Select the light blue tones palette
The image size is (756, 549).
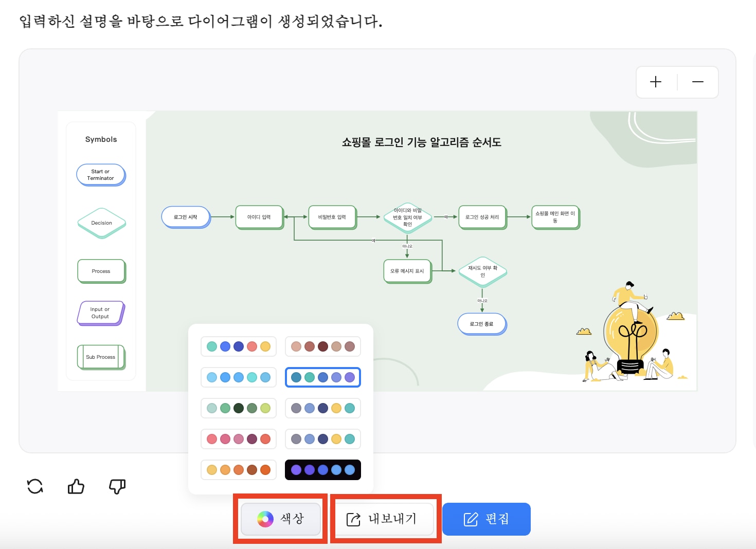click(x=239, y=377)
